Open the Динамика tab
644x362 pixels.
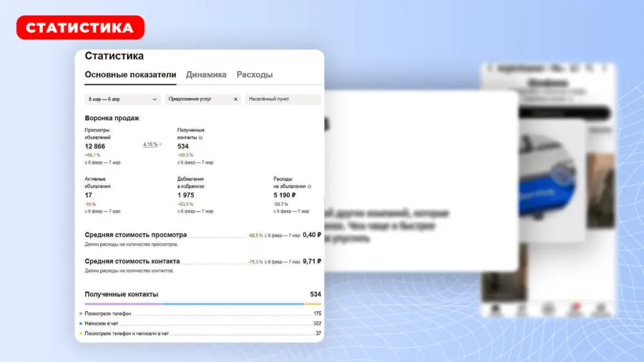click(x=206, y=74)
